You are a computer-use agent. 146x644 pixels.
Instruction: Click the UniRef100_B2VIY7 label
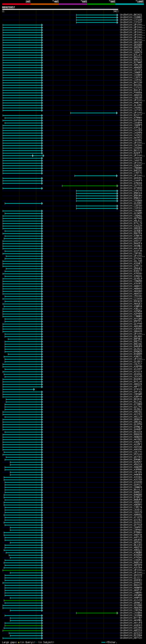tap(131, 115)
